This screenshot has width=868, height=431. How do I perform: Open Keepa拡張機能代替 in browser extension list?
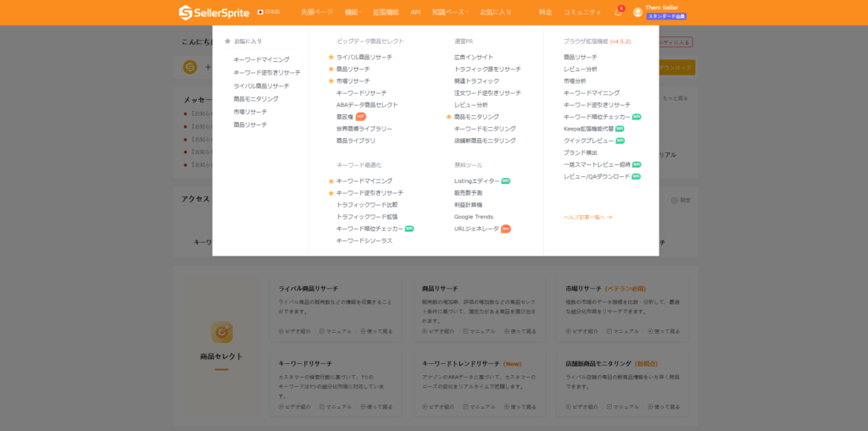click(588, 129)
